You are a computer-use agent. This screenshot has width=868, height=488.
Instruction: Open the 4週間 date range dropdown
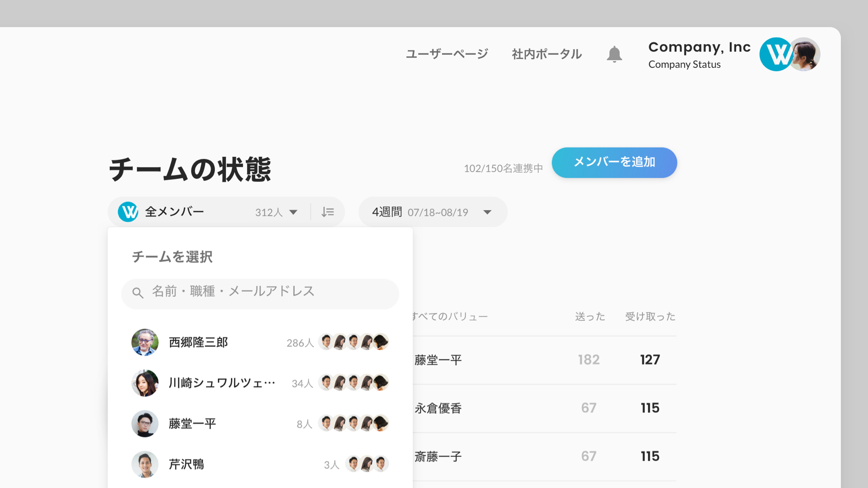(x=433, y=212)
